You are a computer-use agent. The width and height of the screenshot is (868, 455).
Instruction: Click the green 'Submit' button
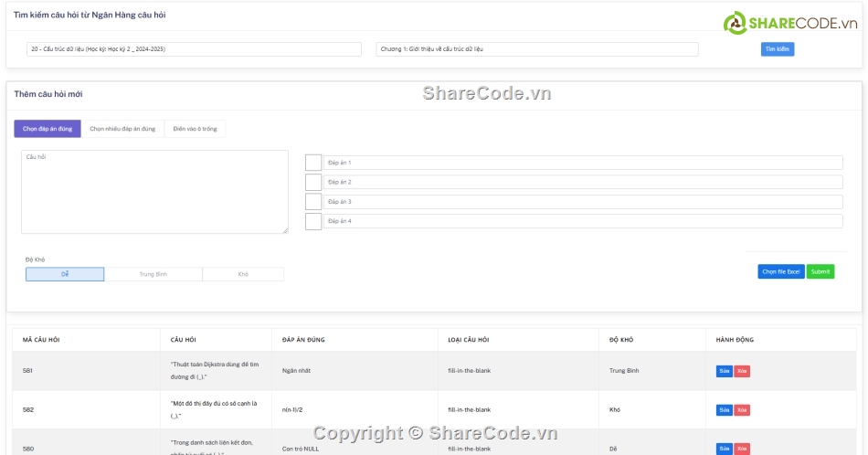tap(820, 271)
